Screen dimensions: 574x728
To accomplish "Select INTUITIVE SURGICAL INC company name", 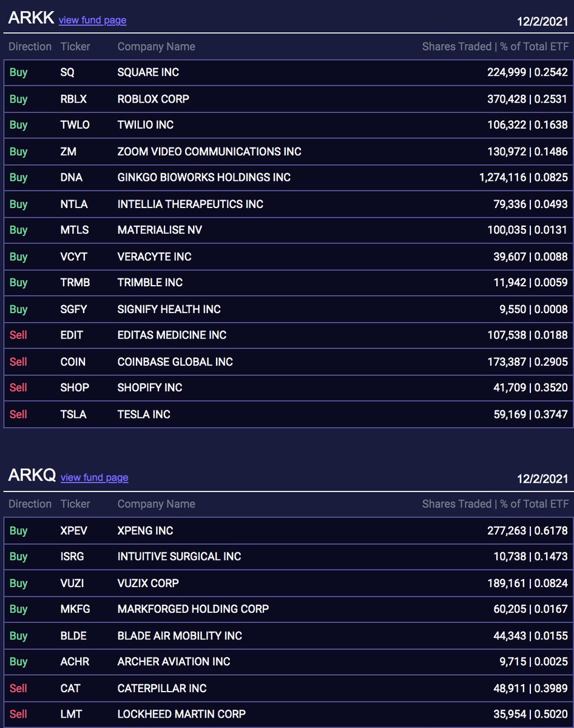I will [x=179, y=556].
